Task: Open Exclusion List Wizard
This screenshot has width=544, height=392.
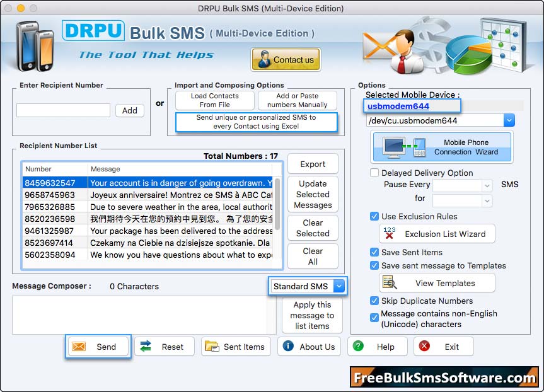Action: [437, 234]
